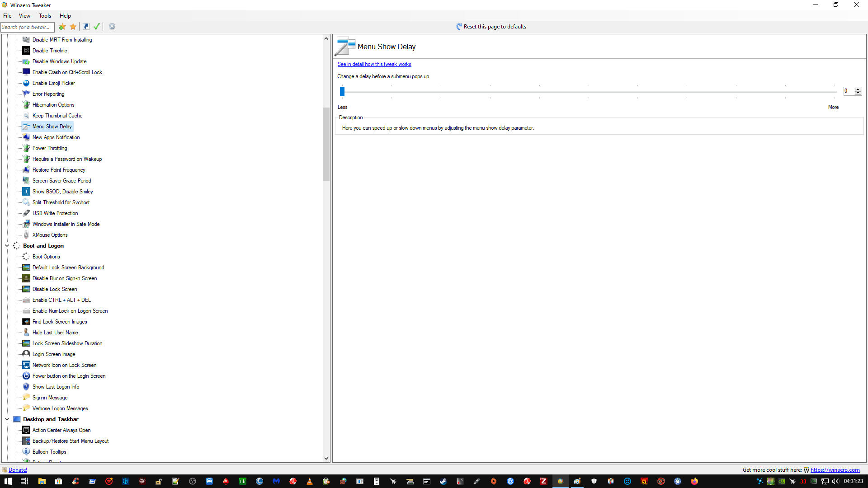Click the add-to-bookmarks star with plus icon

pyautogui.click(x=62, y=27)
